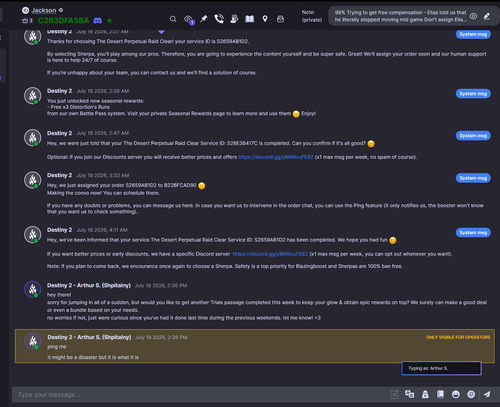
Task: Click the translate icon in the message bar
Action: [x=410, y=394]
